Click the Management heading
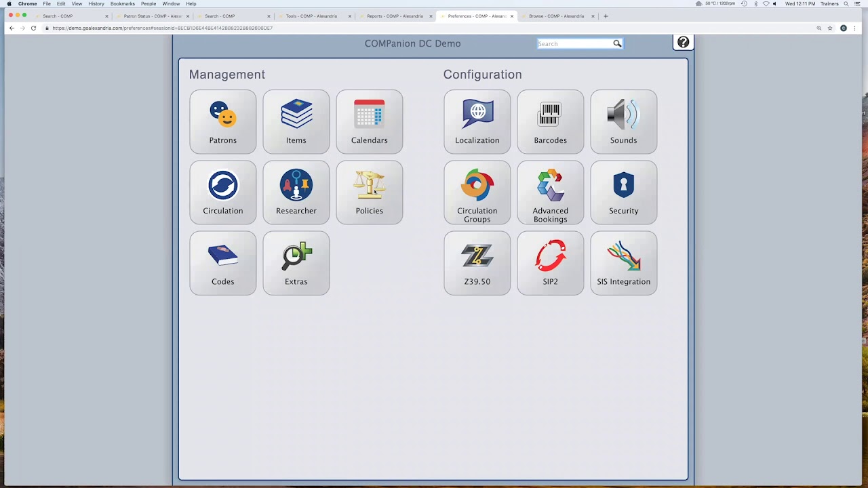This screenshot has height=488, width=868. 227,75
